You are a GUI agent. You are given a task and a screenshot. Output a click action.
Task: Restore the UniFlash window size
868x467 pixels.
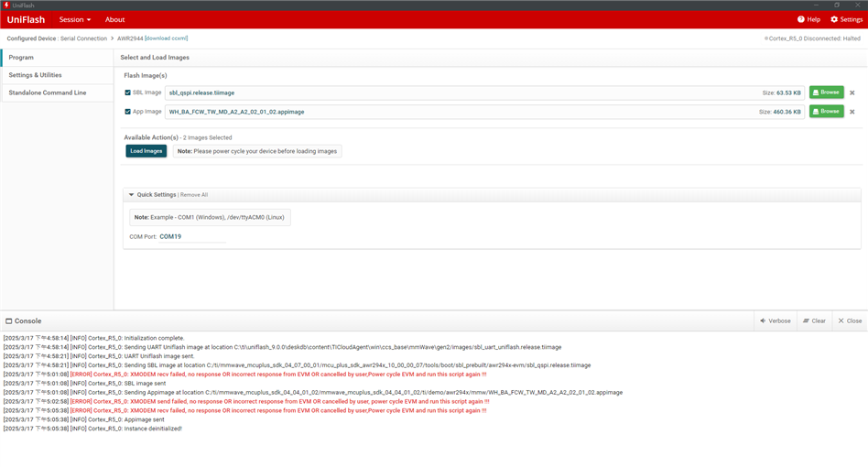point(837,5)
